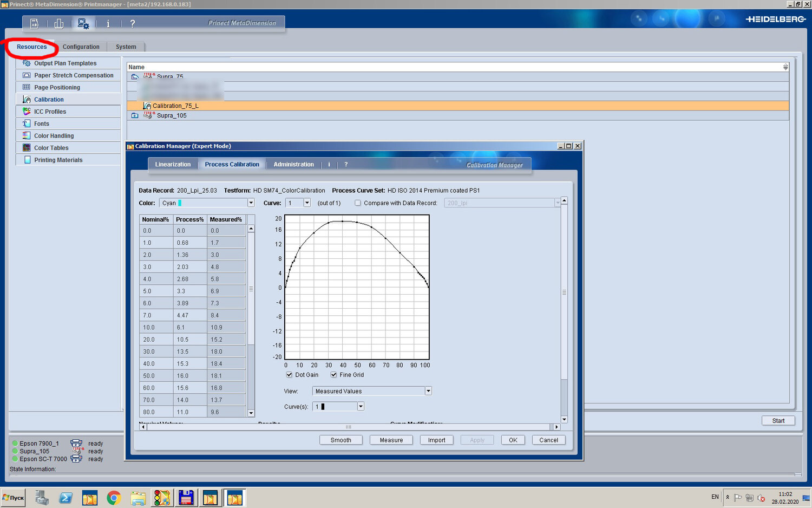The image size is (812, 508).
Task: Open Google Chrome from the taskbar
Action: click(x=114, y=498)
